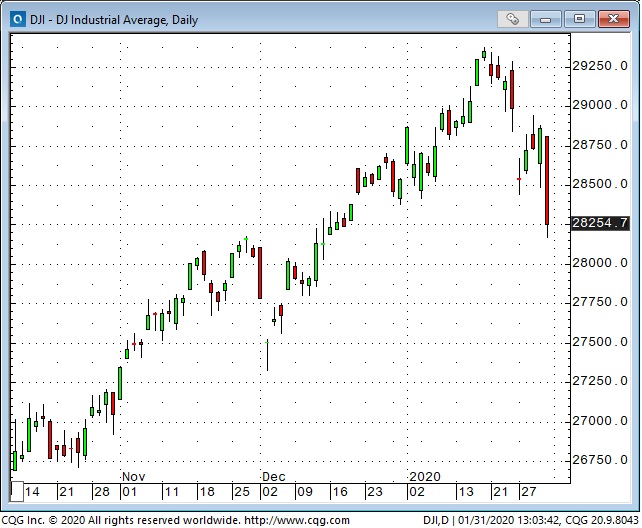Select the long red candle at early December
The image size is (642, 528).
pyautogui.click(x=260, y=273)
